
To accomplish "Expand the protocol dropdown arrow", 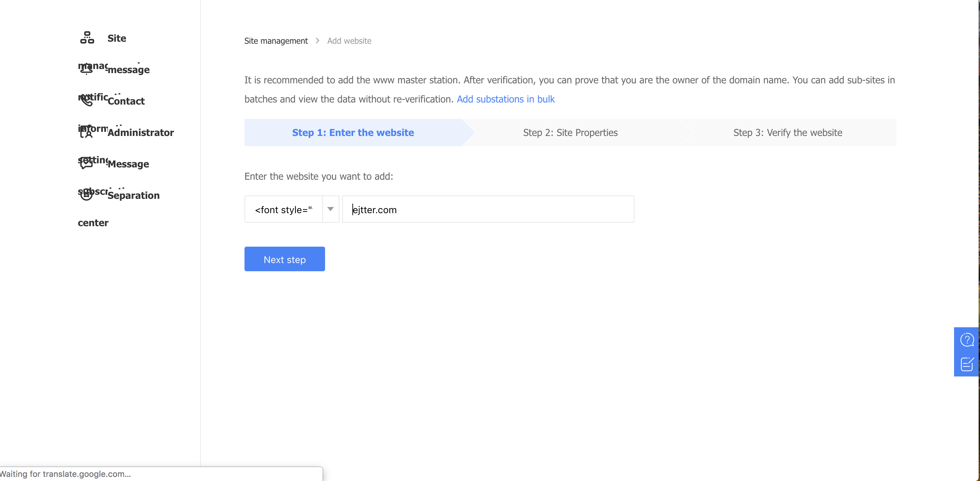I will 331,209.
